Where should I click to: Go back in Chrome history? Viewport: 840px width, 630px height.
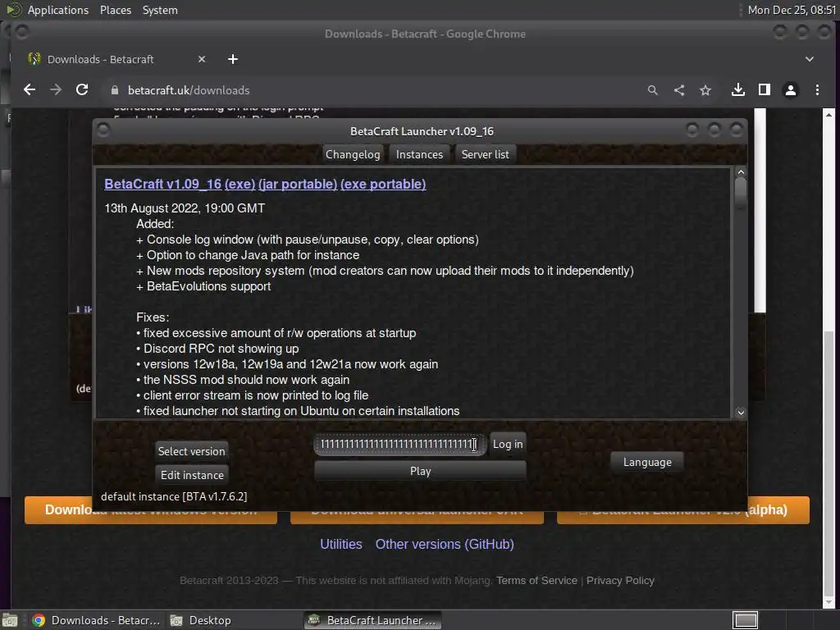coord(30,90)
